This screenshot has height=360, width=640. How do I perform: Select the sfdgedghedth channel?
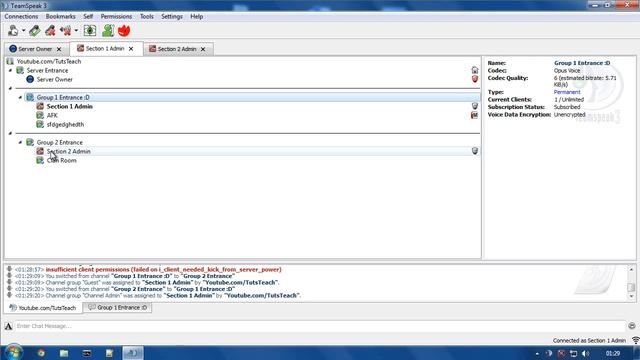pyautogui.click(x=65, y=124)
